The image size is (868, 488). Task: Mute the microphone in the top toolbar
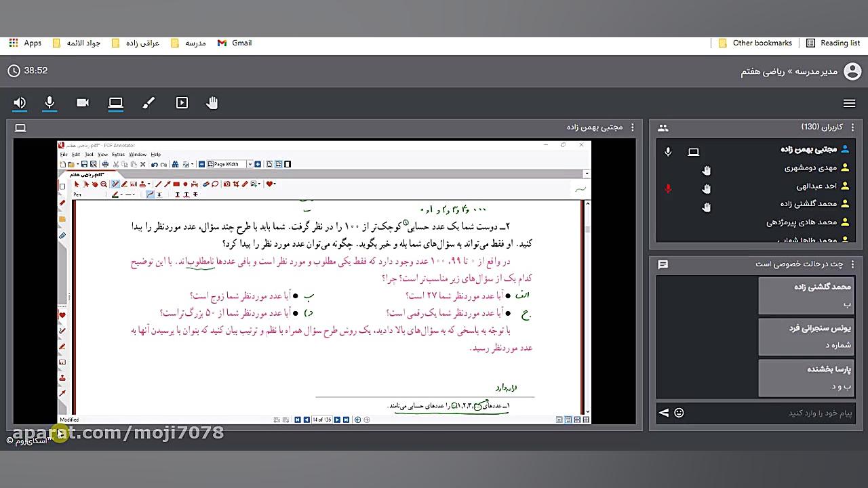pyautogui.click(x=49, y=103)
